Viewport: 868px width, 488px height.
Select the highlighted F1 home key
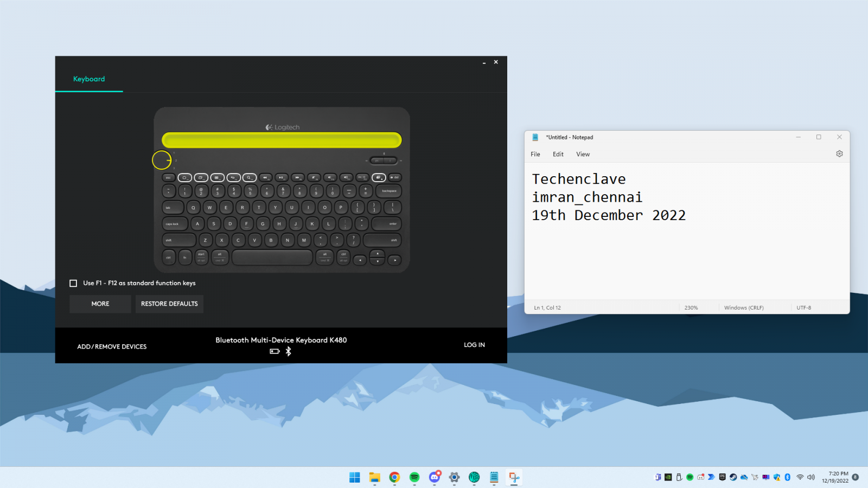185,177
